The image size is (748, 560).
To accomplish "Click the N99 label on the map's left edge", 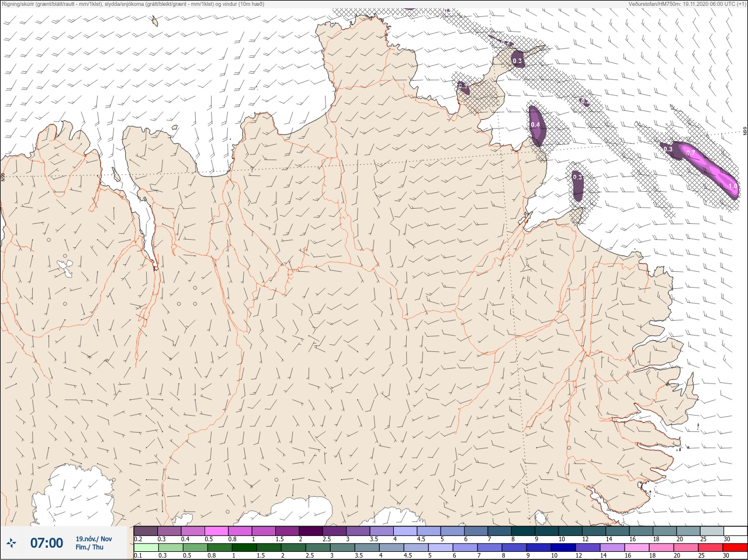I will tap(3, 176).
